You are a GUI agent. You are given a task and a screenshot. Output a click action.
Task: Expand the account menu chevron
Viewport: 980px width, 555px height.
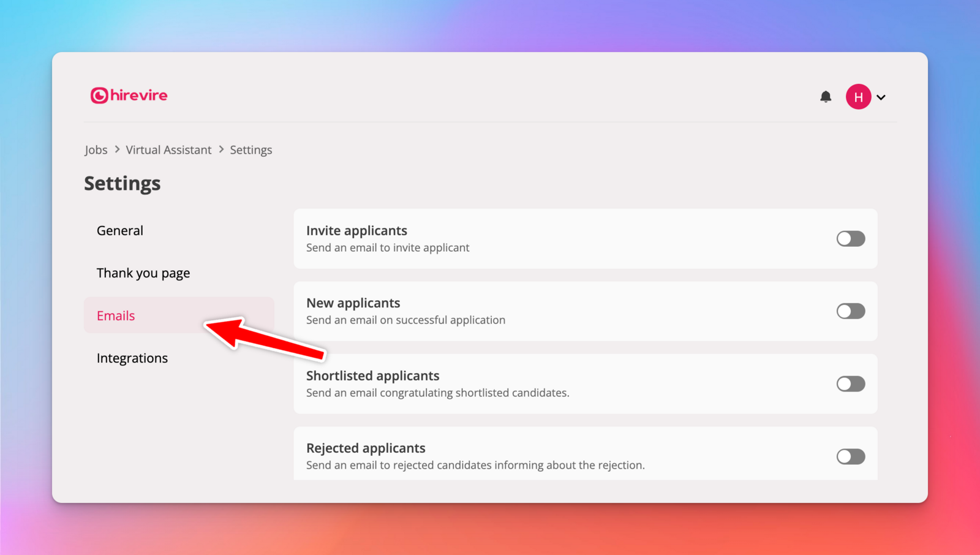point(881,97)
